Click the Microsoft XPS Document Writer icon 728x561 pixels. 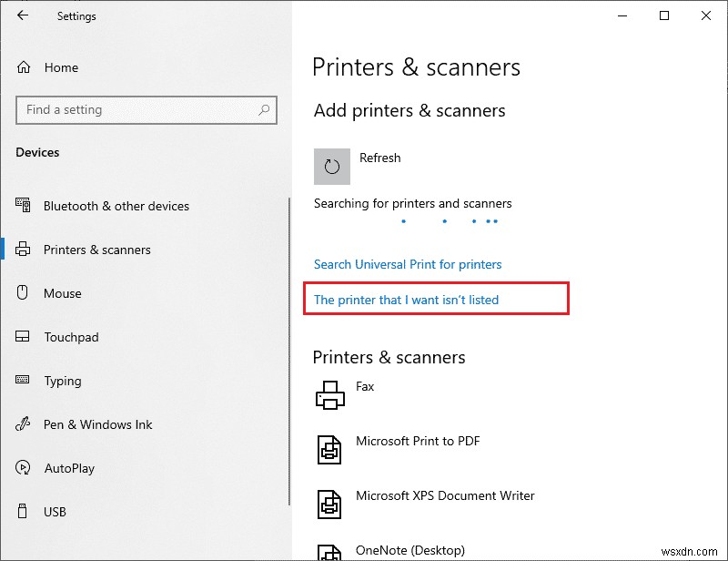[x=329, y=504]
